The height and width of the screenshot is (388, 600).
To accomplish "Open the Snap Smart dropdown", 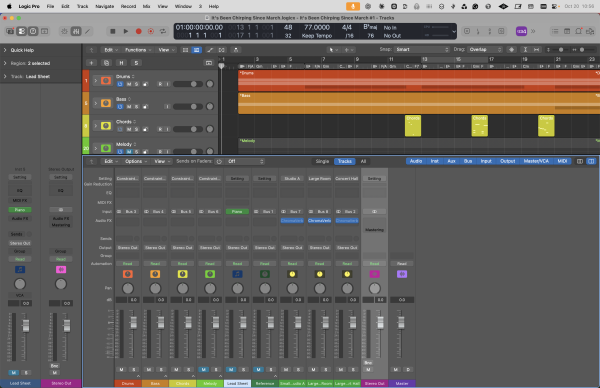I will 422,50.
